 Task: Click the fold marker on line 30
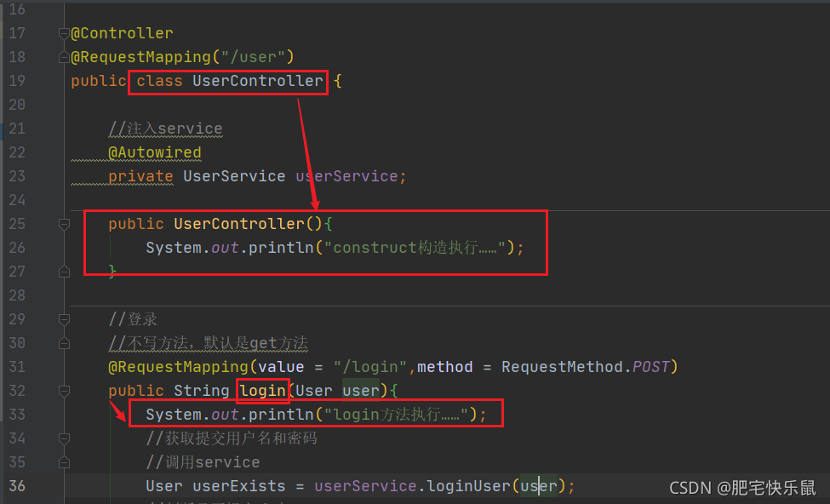click(x=64, y=344)
